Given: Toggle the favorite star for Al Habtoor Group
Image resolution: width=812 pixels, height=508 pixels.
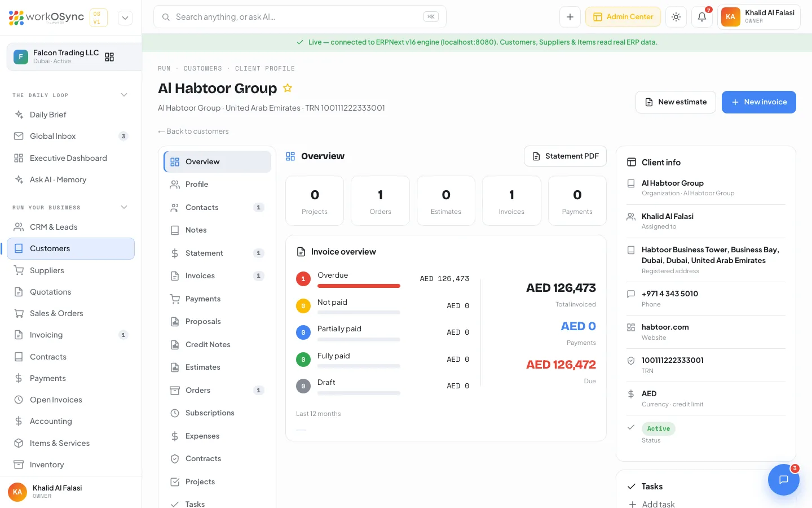Looking at the screenshot, I should click(288, 88).
